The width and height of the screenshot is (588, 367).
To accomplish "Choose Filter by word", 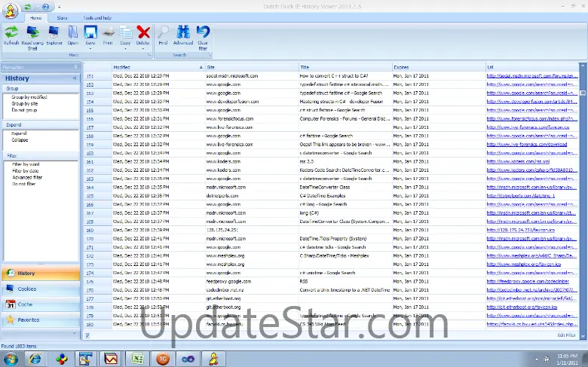I will [26, 164].
